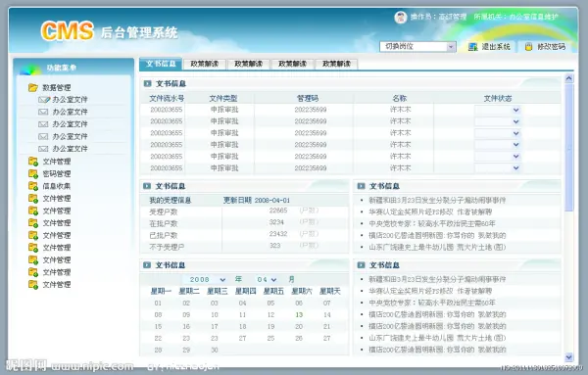Click the 密码管理 folder icon
The width and height of the screenshot is (588, 375).
click(33, 174)
